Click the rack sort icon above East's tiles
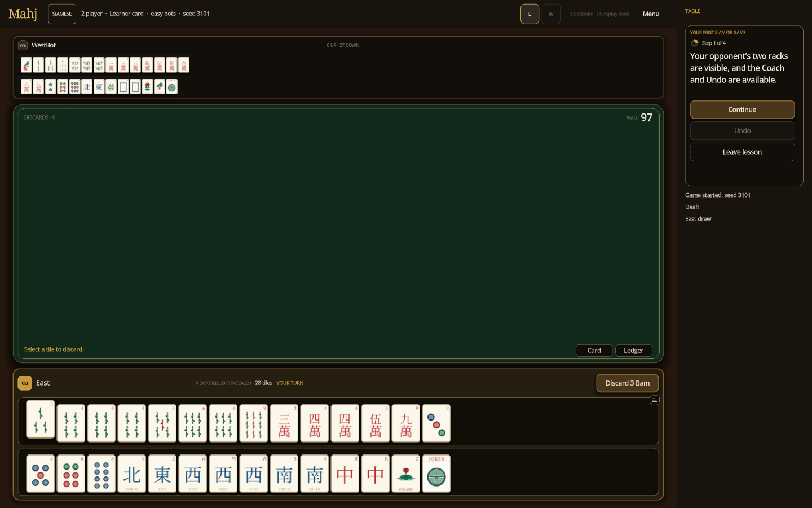 point(654,400)
